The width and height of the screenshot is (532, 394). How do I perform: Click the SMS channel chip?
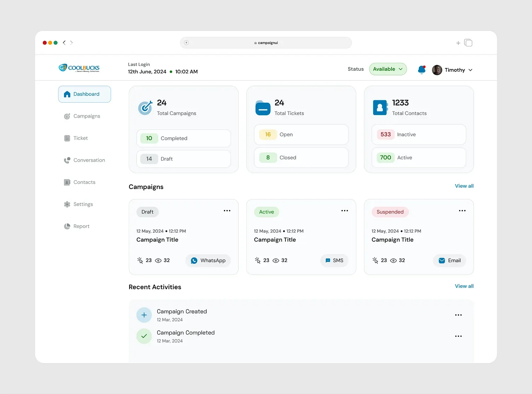click(x=334, y=261)
